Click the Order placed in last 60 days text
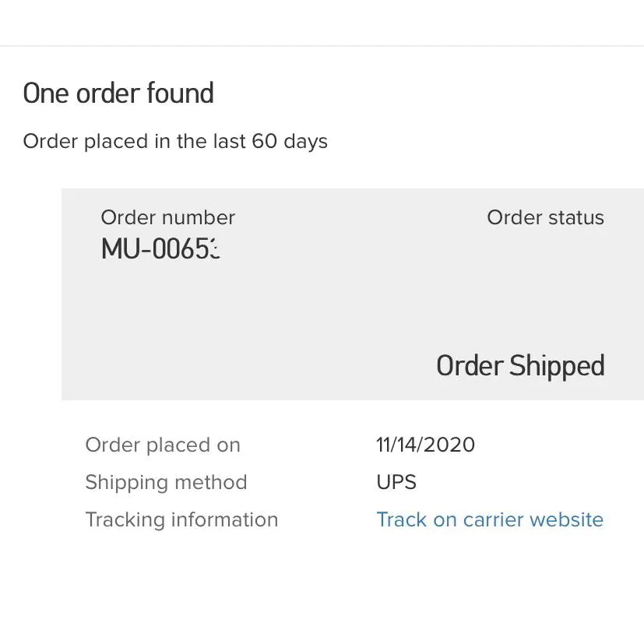This screenshot has width=644, height=644. 175,142
